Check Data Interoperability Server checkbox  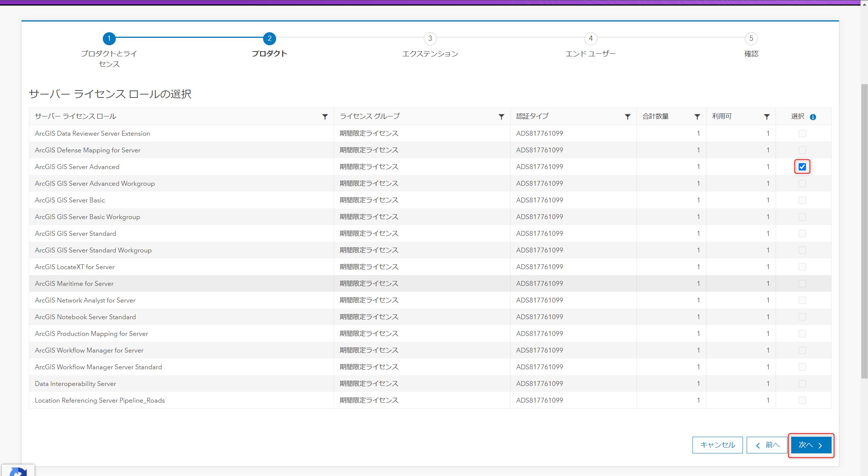pos(802,384)
